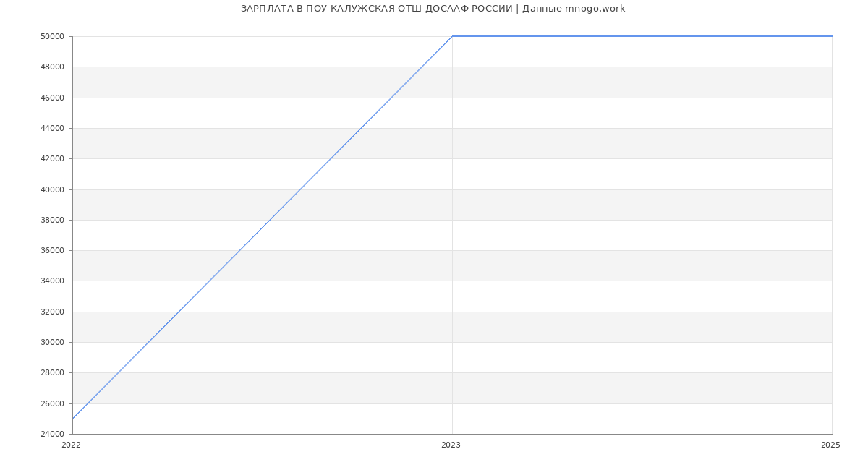Click the 42000 y-axis label
Screen dimensions: 868x470
point(52,159)
